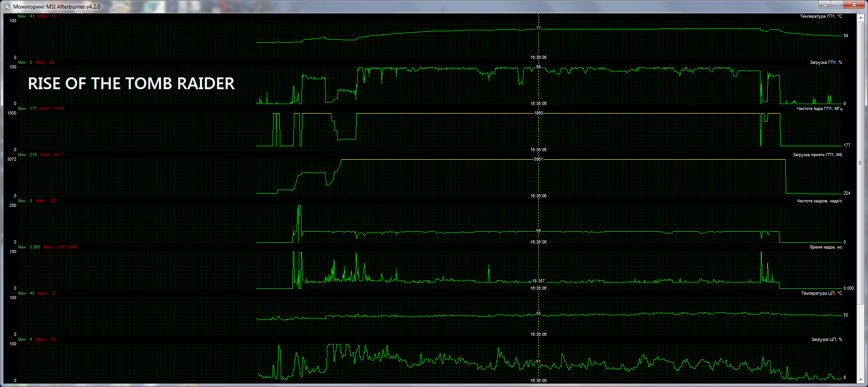Image resolution: width=868 pixels, height=387 pixels.
Task: Click inside the GPU usage graph
Action: coord(429,85)
